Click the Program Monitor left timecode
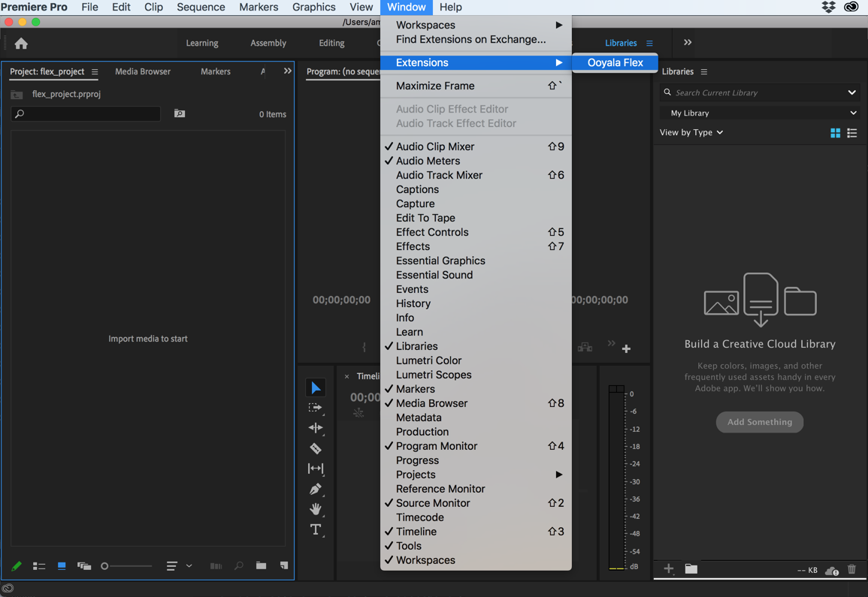868x597 pixels. click(341, 300)
